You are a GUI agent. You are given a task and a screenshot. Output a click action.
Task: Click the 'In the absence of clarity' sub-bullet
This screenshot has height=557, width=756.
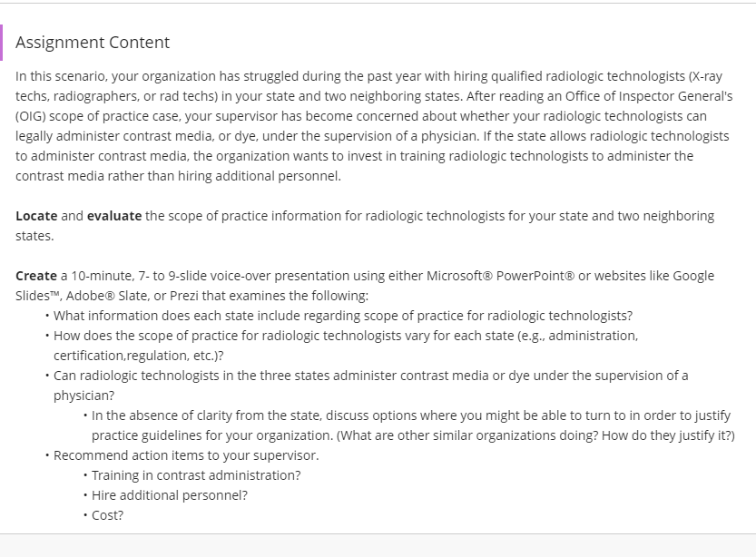tap(413, 425)
